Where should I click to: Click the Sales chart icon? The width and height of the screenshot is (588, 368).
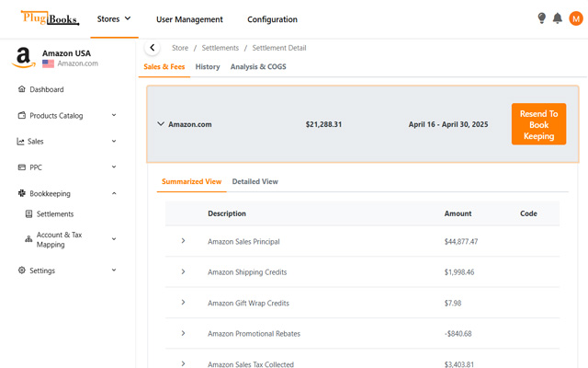click(x=20, y=141)
